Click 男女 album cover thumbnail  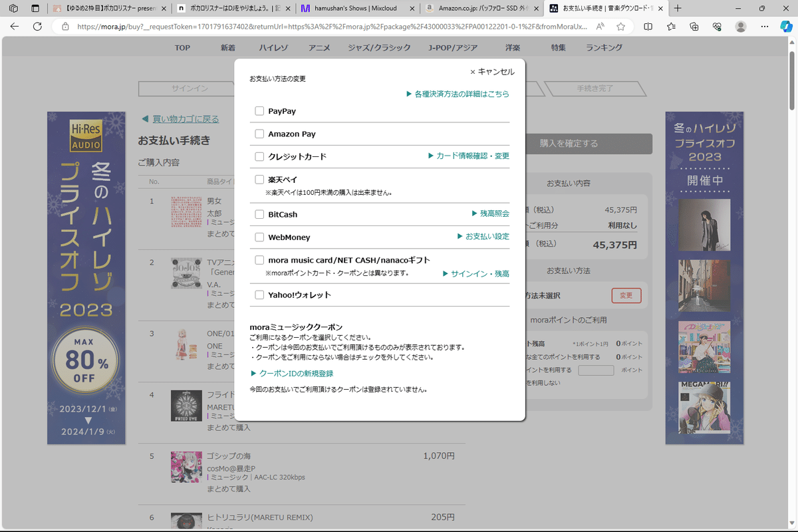(186, 211)
